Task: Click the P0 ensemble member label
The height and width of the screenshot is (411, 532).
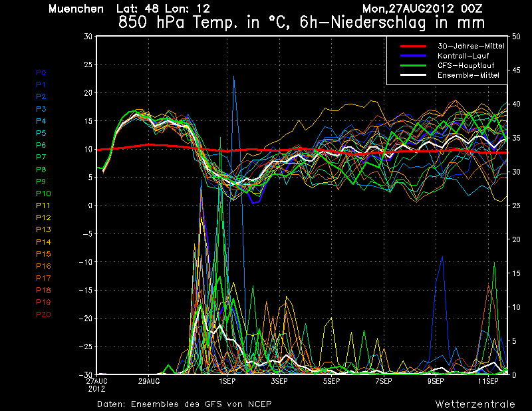Action: (41, 72)
